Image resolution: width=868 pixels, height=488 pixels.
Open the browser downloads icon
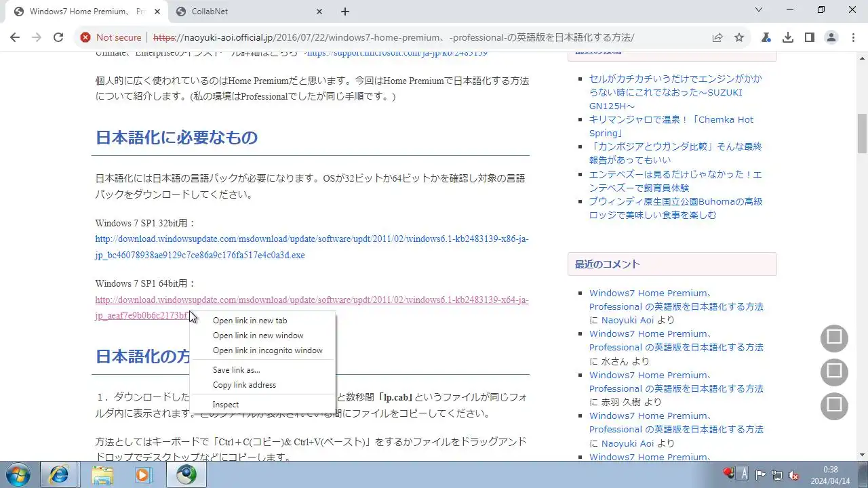[x=788, y=38]
